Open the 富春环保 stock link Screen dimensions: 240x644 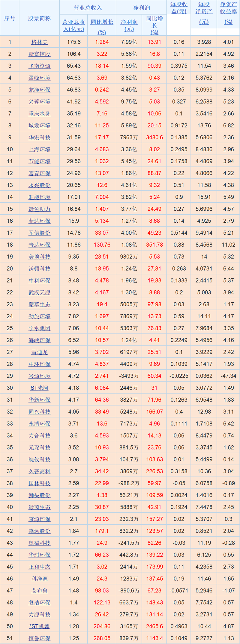click(39, 173)
